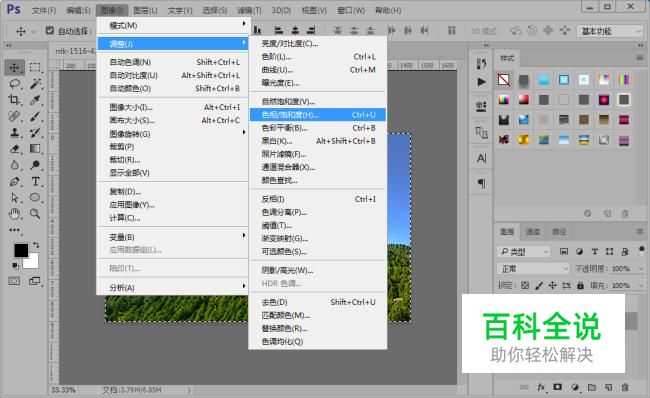Select the Pen tool

click(15, 182)
